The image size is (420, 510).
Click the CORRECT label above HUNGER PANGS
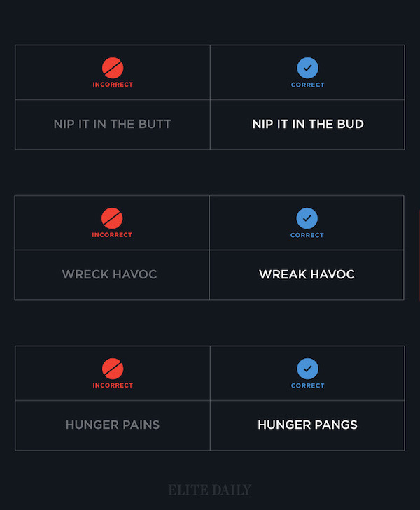point(308,385)
